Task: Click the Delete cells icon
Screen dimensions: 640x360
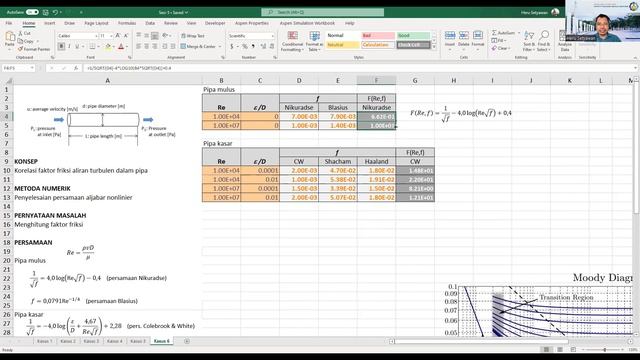Action: [x=464, y=36]
